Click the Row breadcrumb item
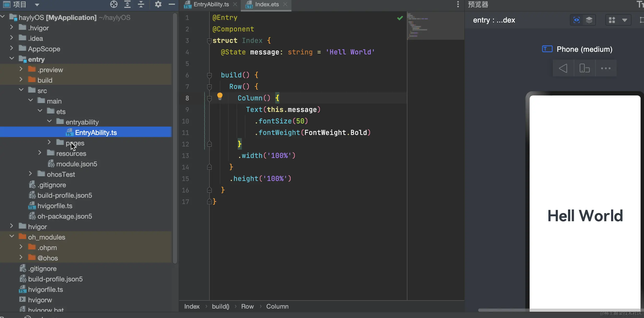644x318 pixels. tap(247, 306)
